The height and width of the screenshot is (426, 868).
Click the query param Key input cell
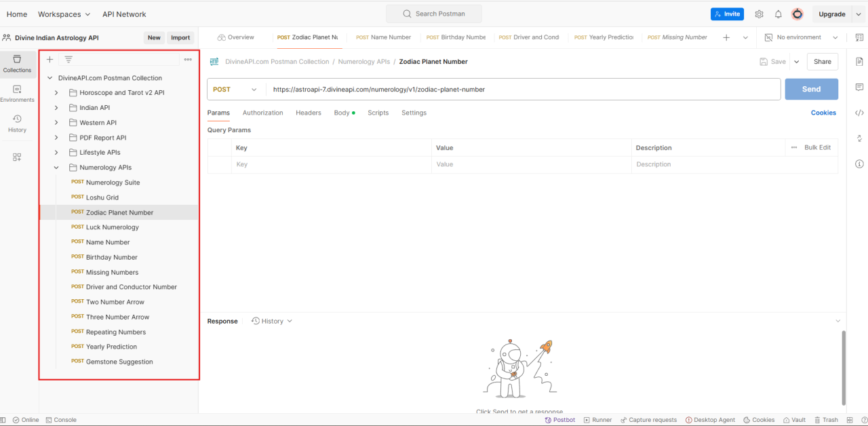(x=332, y=164)
